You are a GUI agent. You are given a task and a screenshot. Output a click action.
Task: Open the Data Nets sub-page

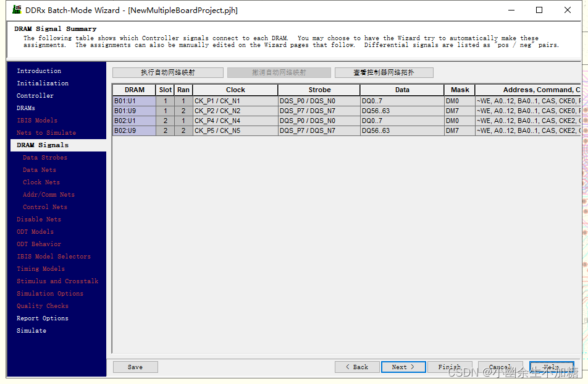[x=39, y=170]
